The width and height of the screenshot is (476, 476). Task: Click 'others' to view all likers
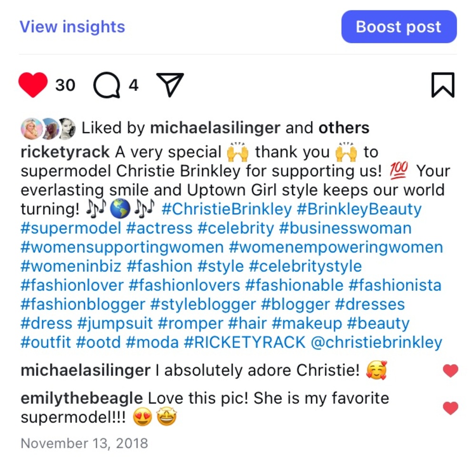pyautogui.click(x=344, y=128)
